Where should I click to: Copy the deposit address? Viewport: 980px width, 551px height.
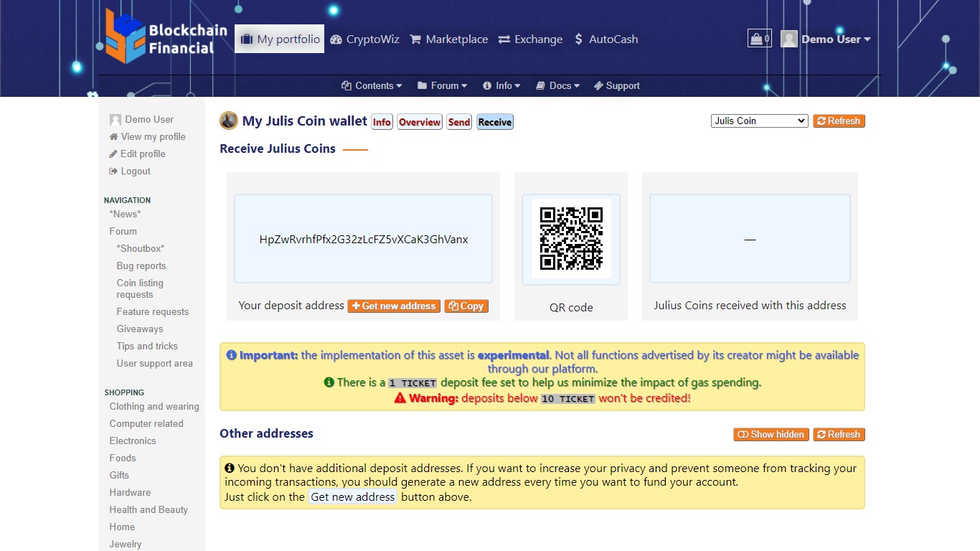[x=466, y=306]
